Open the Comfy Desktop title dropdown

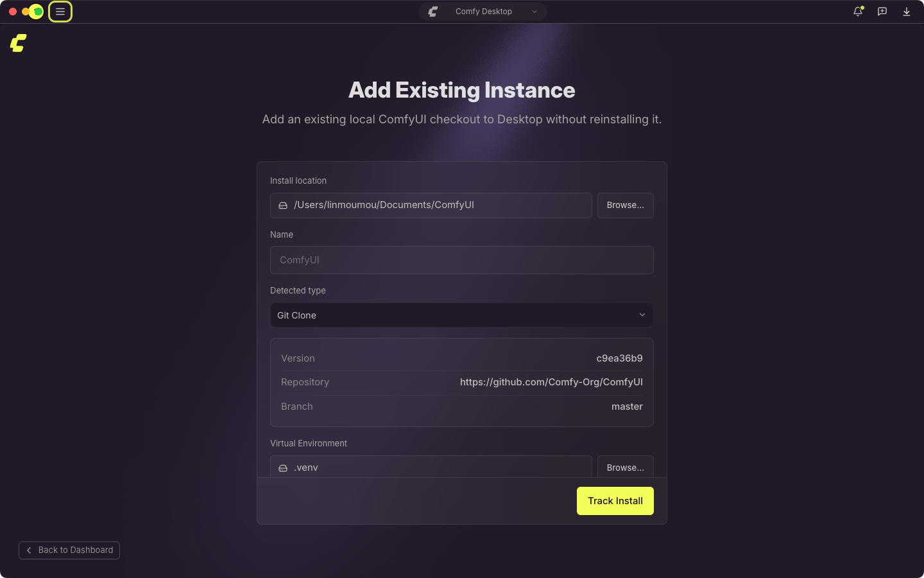pyautogui.click(x=483, y=12)
